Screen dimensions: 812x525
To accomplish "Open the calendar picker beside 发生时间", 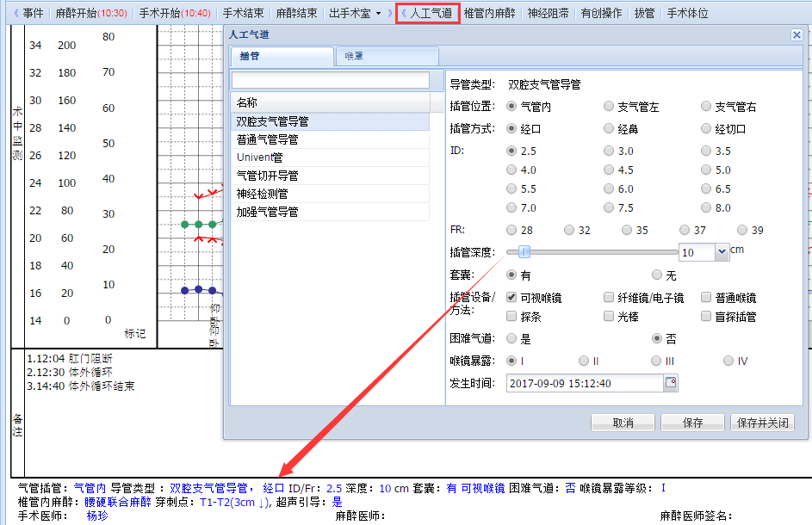I will coord(671,383).
